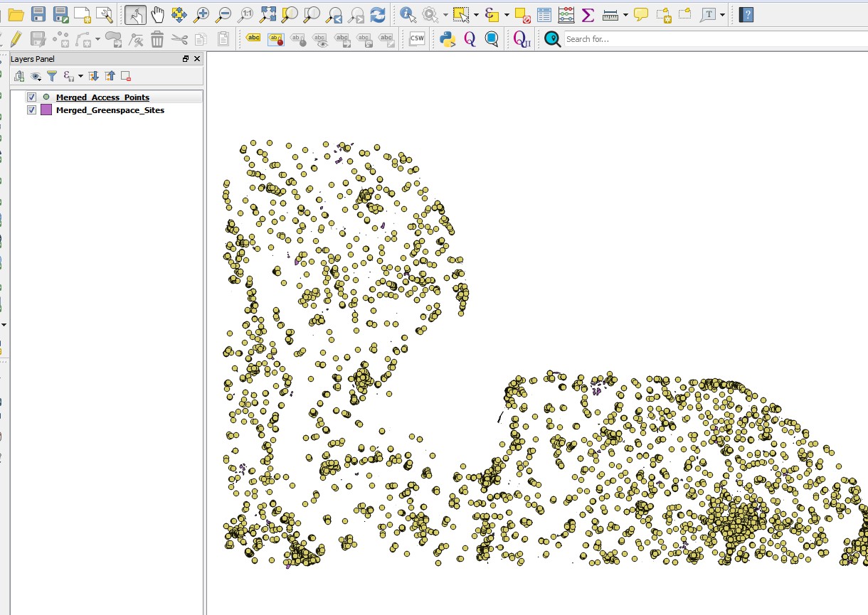The width and height of the screenshot is (868, 615).
Task: Open the CSW MetaSearch catalog client
Action: (x=417, y=39)
